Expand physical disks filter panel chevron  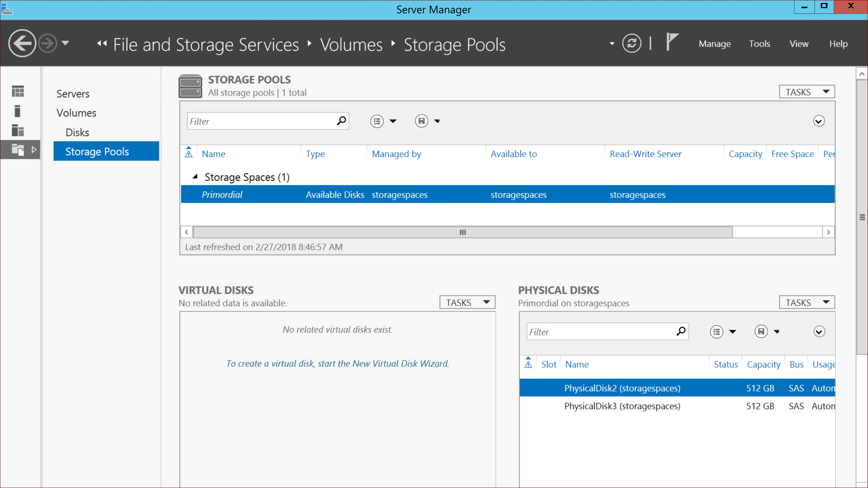[819, 331]
